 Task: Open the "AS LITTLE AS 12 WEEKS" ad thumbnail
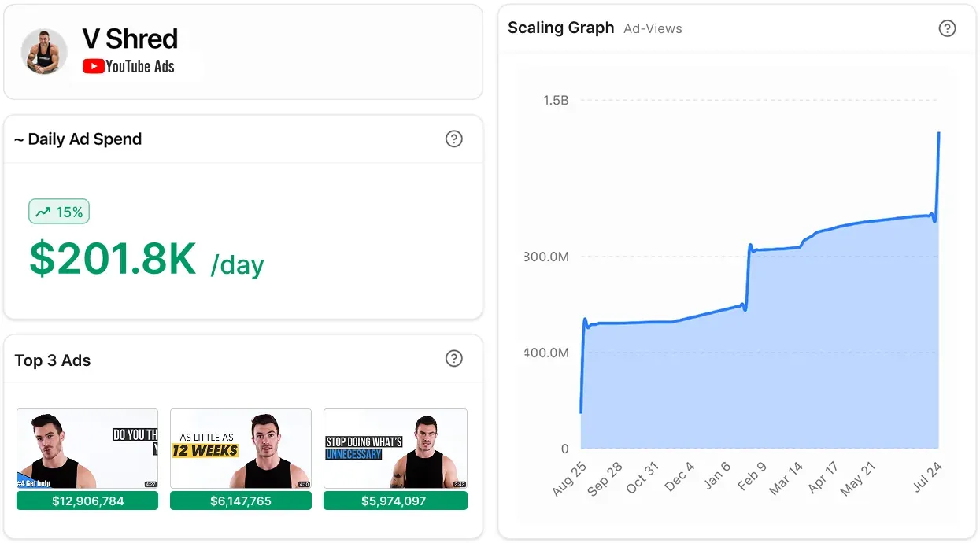click(241, 449)
